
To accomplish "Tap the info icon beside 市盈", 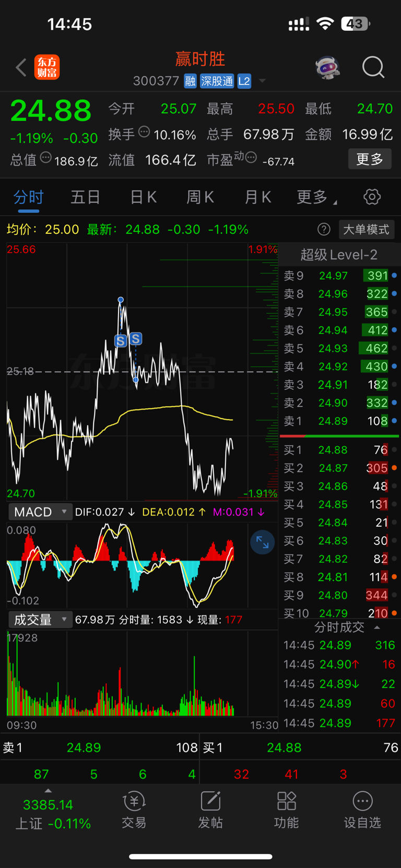I will [x=251, y=158].
